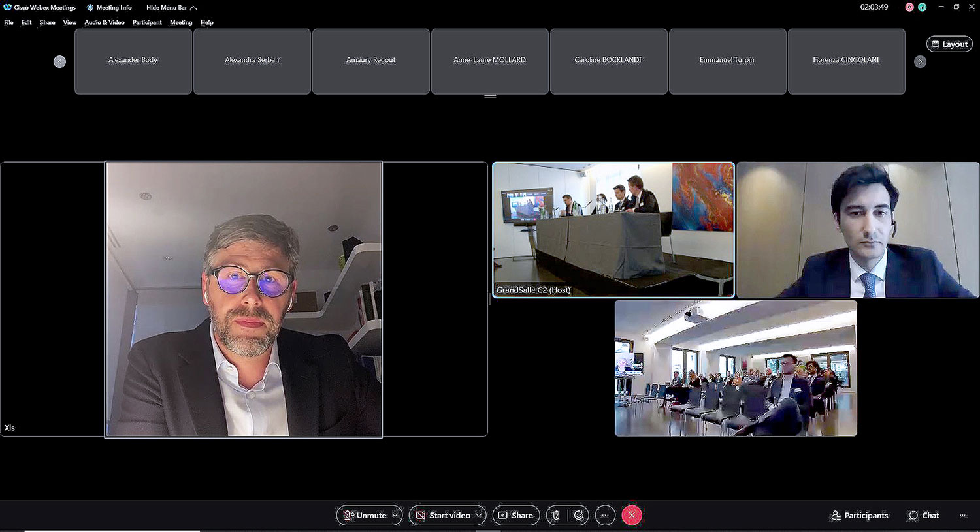The height and width of the screenshot is (532, 980).
Task: Click the filmstrip resize handle below thumbnails
Action: [490, 97]
